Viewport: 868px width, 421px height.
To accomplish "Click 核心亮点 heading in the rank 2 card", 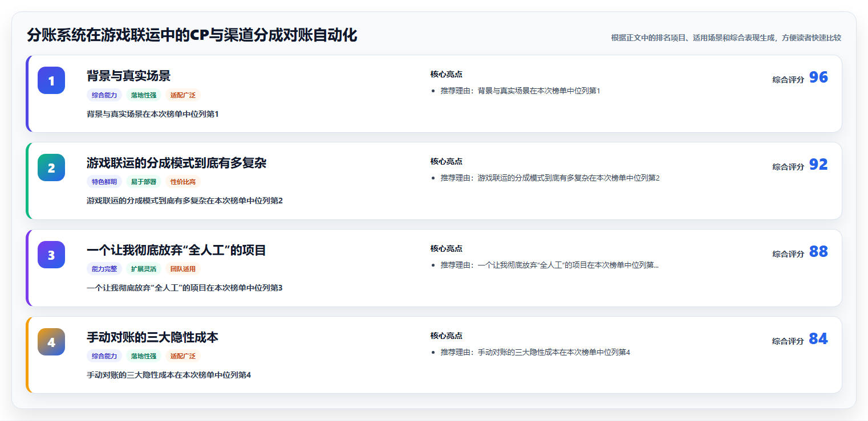I will click(x=447, y=161).
